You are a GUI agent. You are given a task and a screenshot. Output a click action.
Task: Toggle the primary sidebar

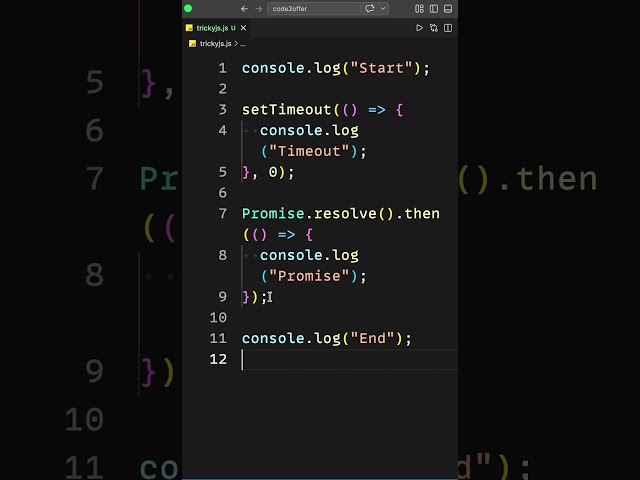click(x=434, y=9)
